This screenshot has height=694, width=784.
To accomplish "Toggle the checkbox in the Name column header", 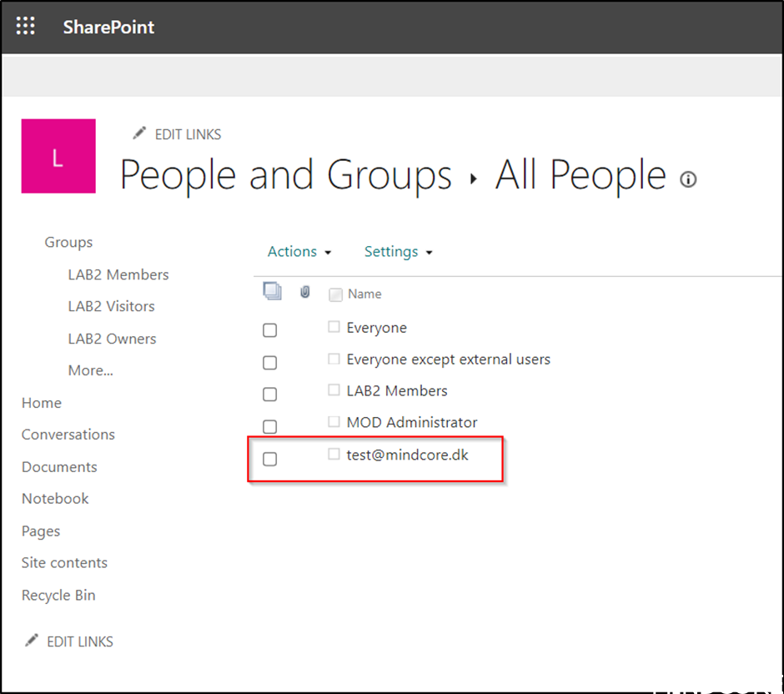I will tap(335, 294).
